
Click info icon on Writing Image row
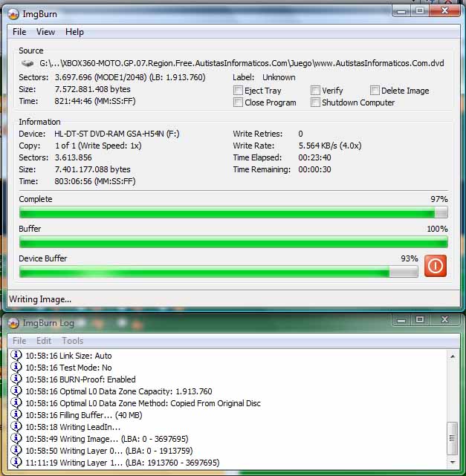click(x=16, y=438)
